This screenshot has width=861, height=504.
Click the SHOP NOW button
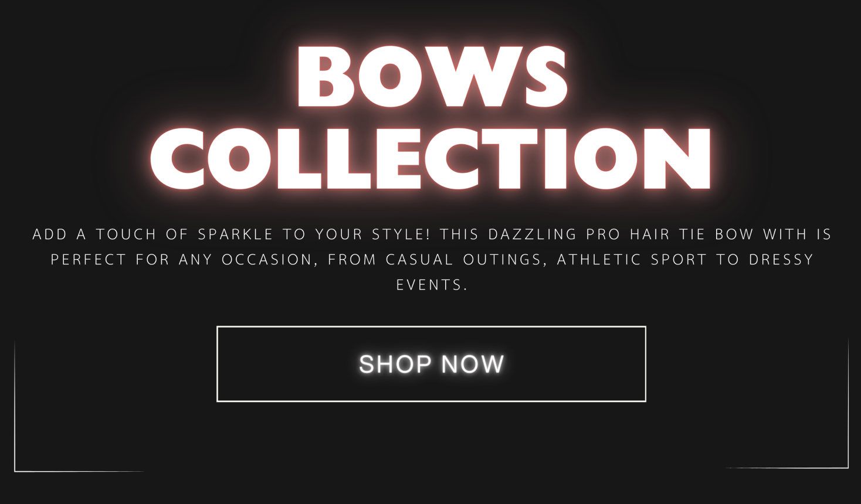click(431, 364)
